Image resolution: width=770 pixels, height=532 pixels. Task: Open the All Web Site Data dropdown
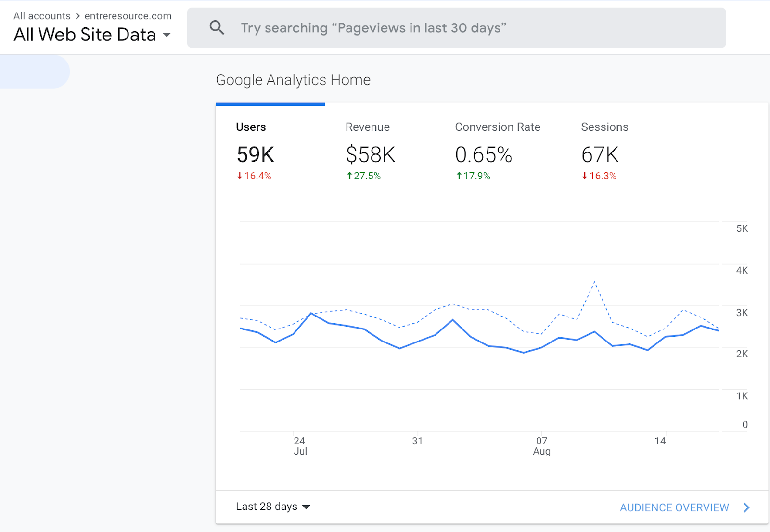coord(92,35)
